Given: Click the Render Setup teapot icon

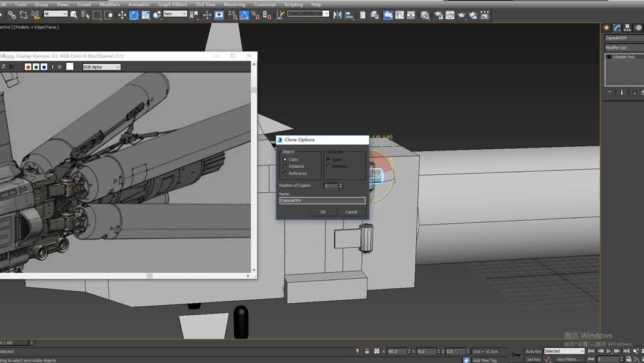Looking at the screenshot, I should (438, 15).
